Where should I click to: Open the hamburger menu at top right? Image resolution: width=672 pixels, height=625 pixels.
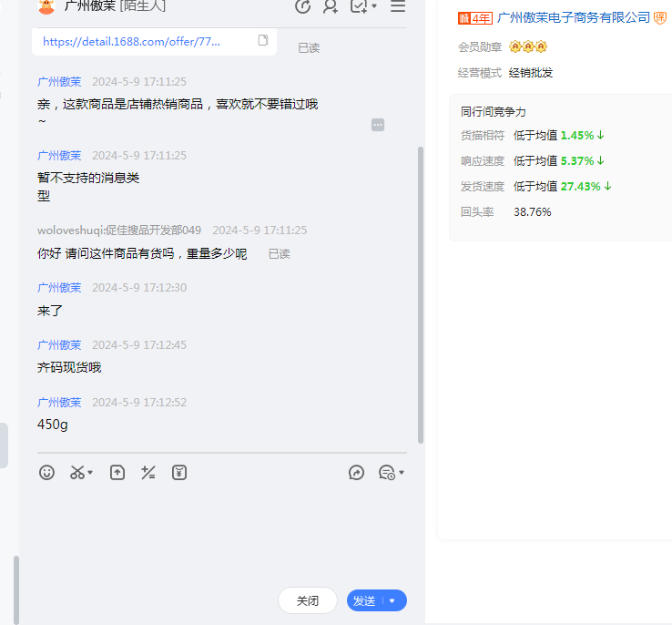(x=398, y=6)
